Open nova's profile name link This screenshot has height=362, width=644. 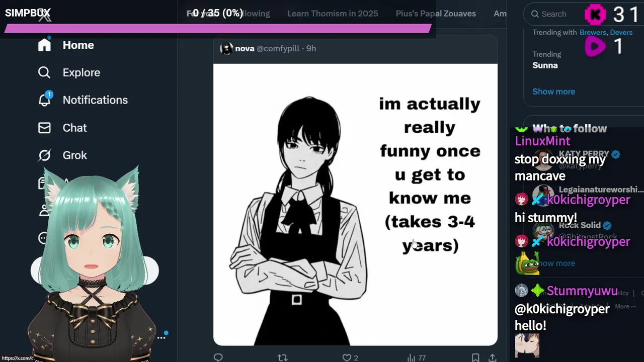tap(245, 48)
